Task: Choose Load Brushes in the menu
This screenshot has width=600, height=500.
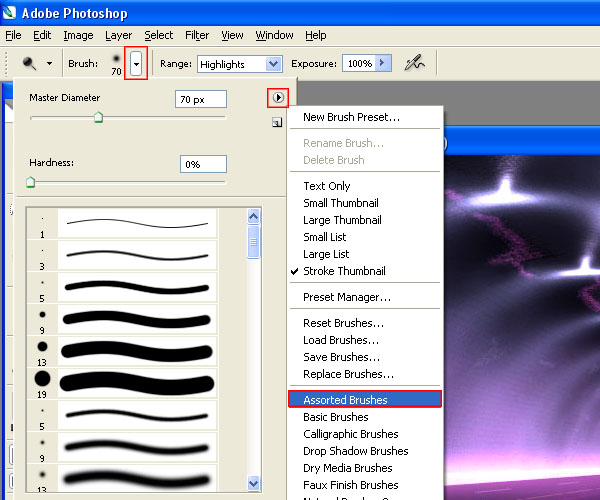Action: [x=365, y=340]
